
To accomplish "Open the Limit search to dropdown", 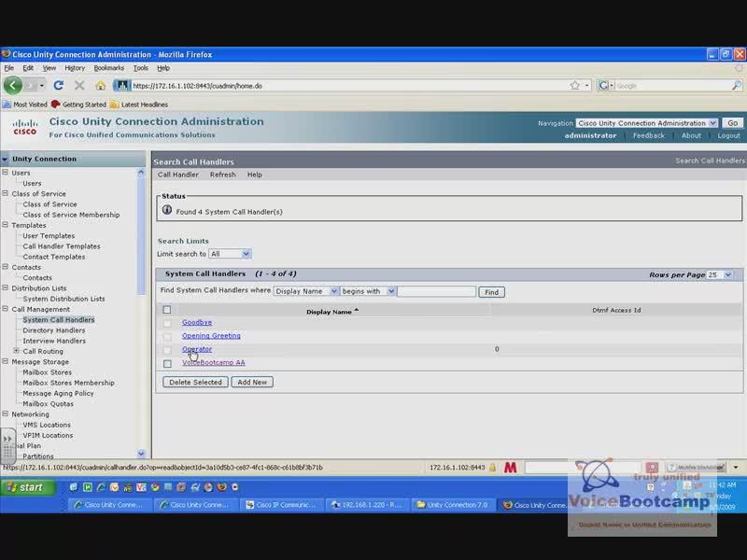I will tap(230, 254).
